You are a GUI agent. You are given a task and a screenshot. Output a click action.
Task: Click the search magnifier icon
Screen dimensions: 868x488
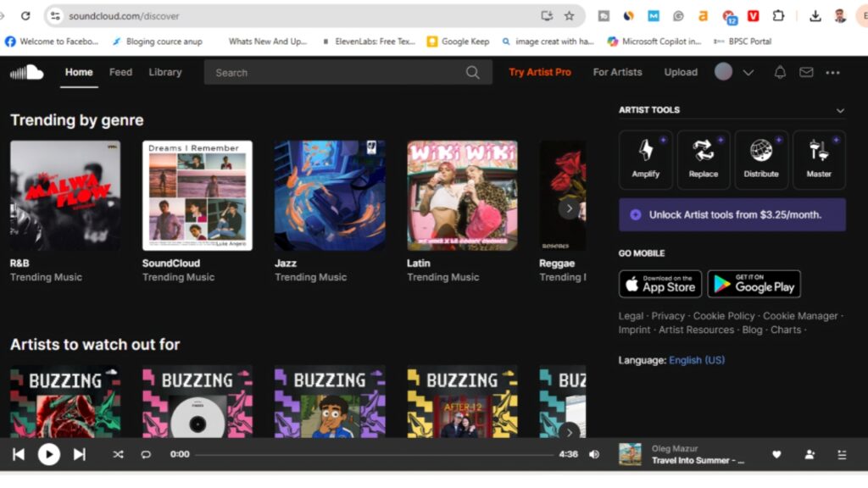472,73
